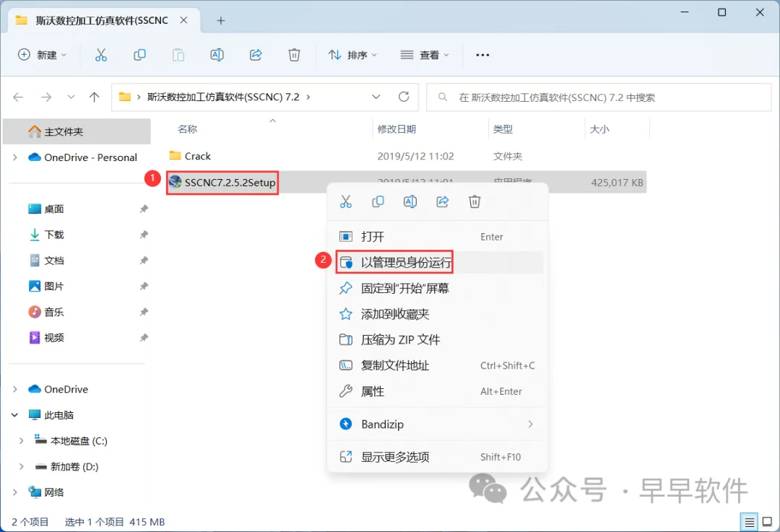Image resolution: width=780 pixels, height=532 pixels.
Task: Choose 属性 in the context menu
Action: (437, 391)
